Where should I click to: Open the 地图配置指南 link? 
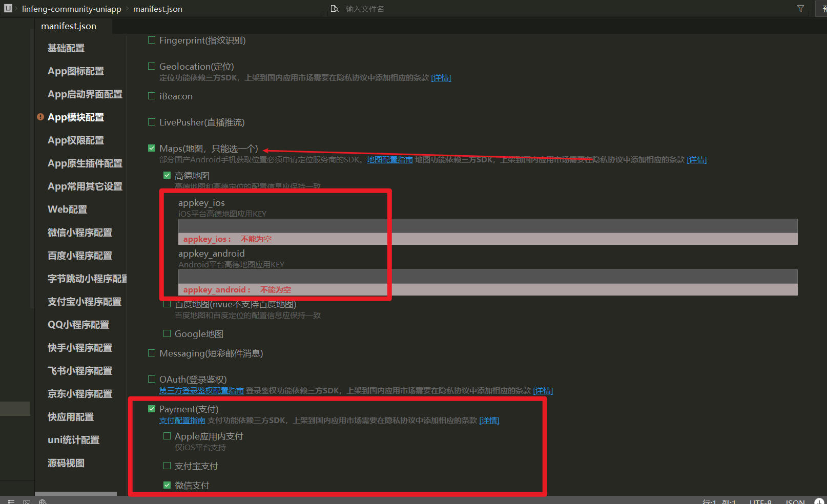click(x=389, y=160)
